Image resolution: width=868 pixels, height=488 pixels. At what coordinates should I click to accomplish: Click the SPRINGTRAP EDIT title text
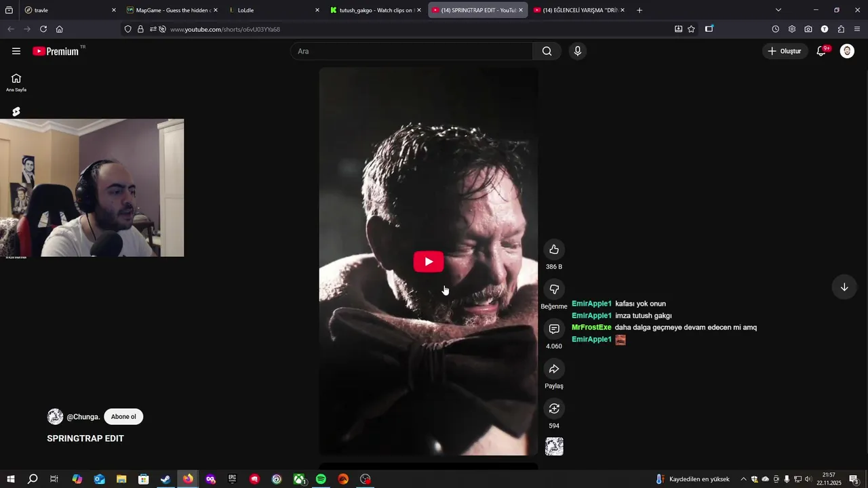click(x=85, y=439)
